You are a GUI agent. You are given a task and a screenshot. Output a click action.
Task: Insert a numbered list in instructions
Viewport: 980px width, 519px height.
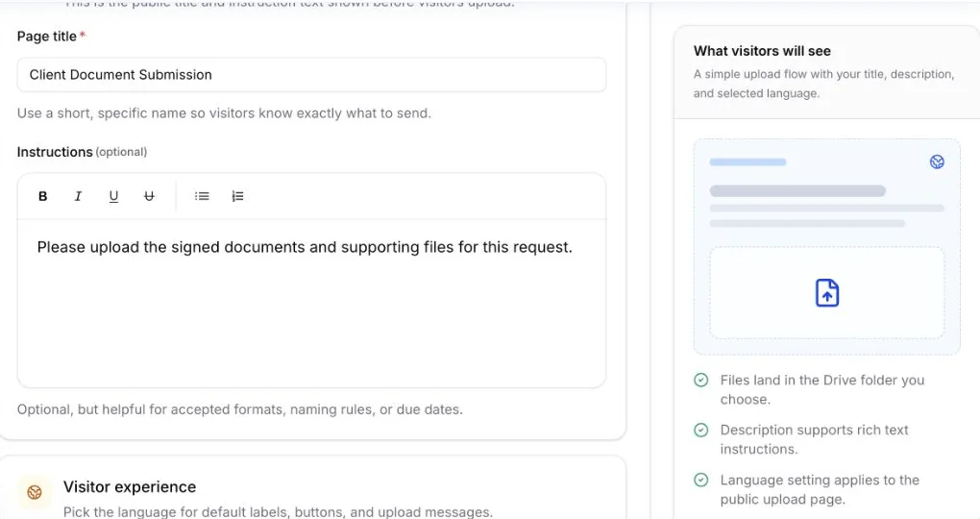(237, 196)
